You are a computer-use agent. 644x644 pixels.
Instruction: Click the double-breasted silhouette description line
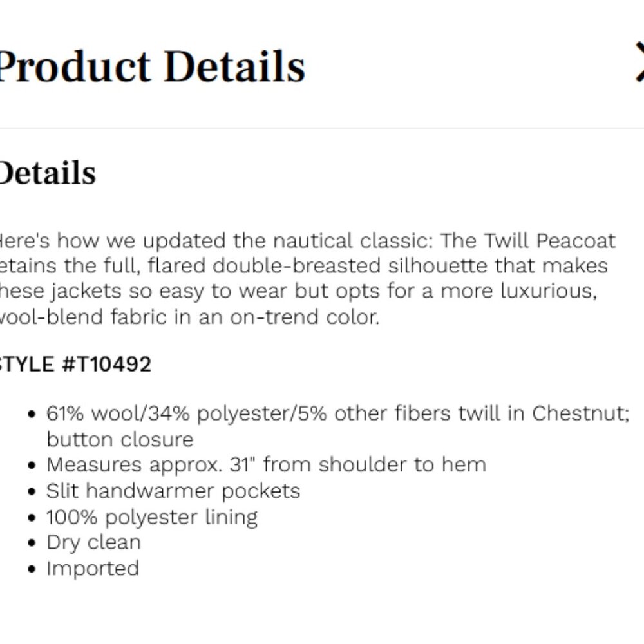[x=304, y=266]
